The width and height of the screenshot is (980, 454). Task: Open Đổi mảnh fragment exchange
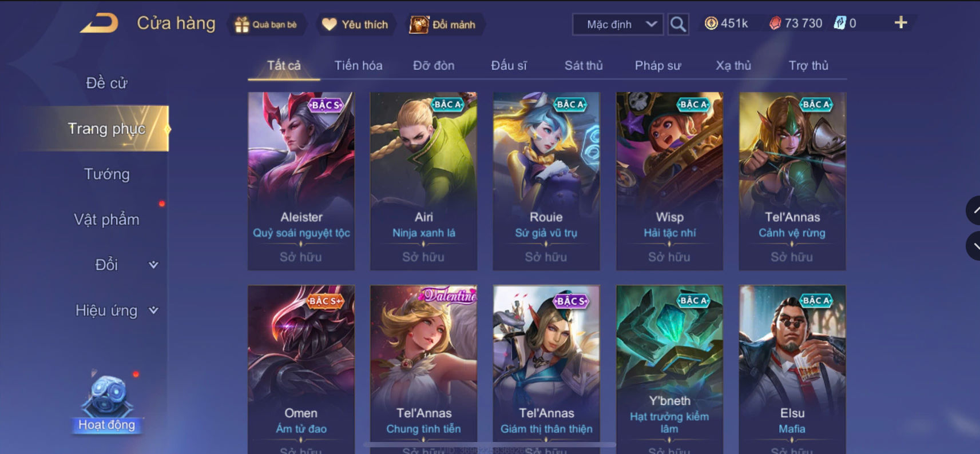tap(443, 25)
